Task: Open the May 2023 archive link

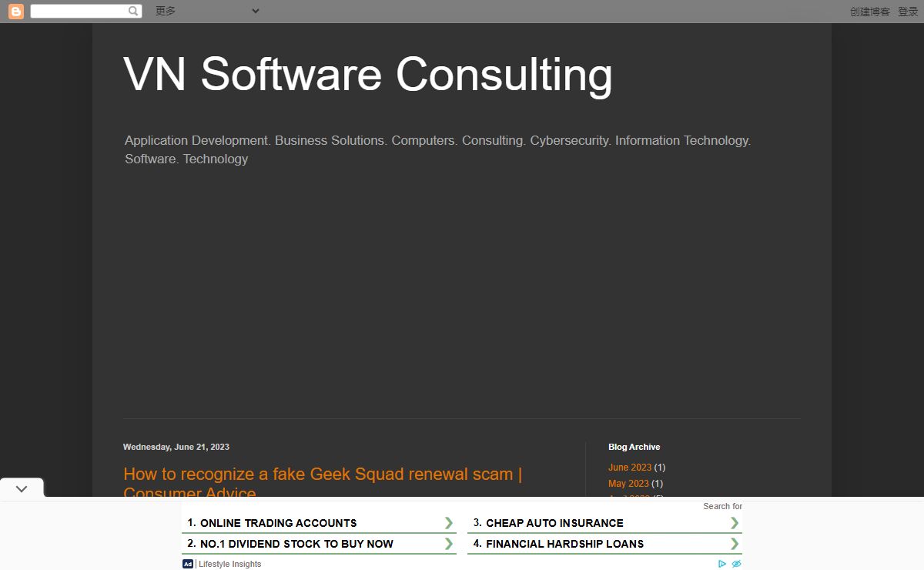Action: pos(628,484)
